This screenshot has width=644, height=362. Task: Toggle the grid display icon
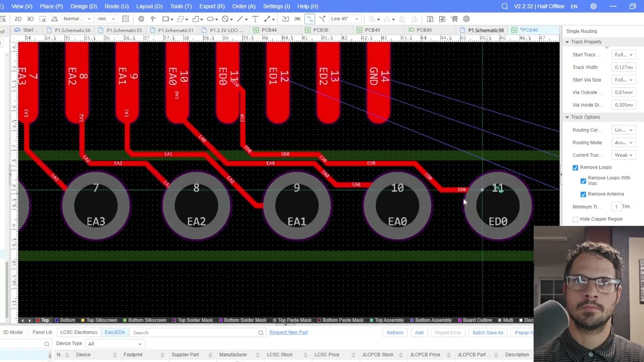(125, 19)
